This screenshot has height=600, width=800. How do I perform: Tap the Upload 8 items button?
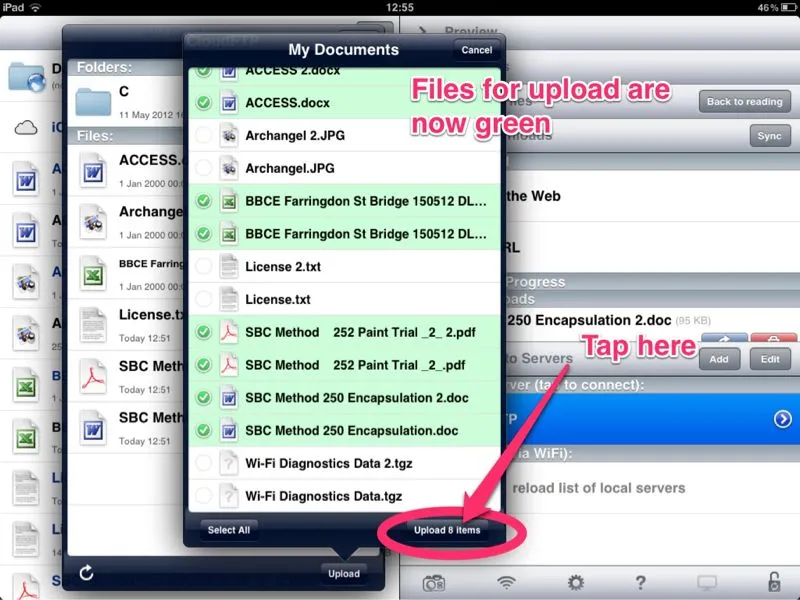point(447,530)
